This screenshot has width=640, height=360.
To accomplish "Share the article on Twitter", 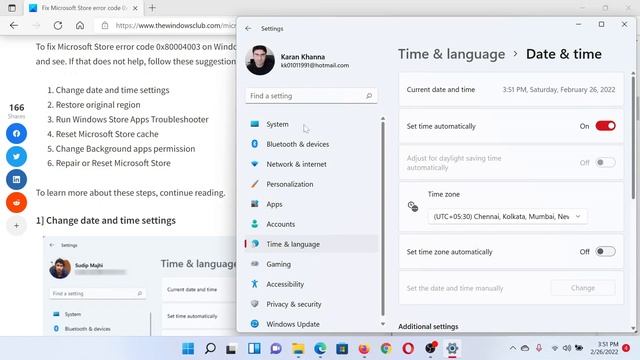I will pos(16,156).
